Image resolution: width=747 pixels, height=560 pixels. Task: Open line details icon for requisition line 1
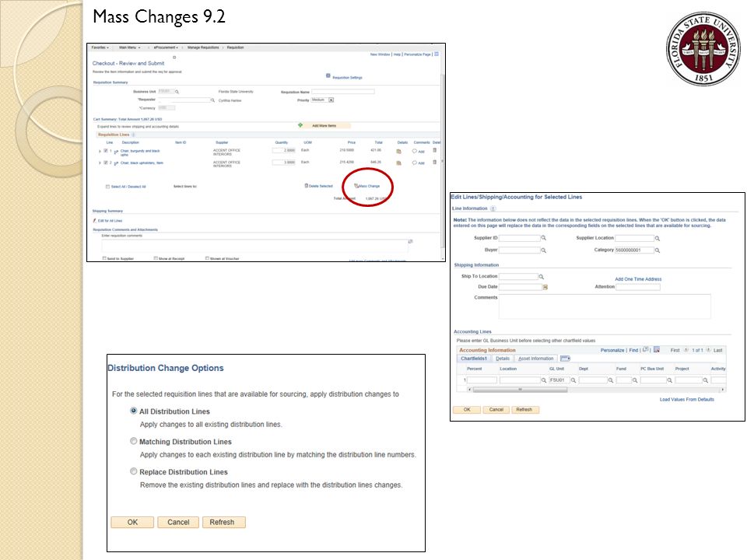(x=398, y=152)
